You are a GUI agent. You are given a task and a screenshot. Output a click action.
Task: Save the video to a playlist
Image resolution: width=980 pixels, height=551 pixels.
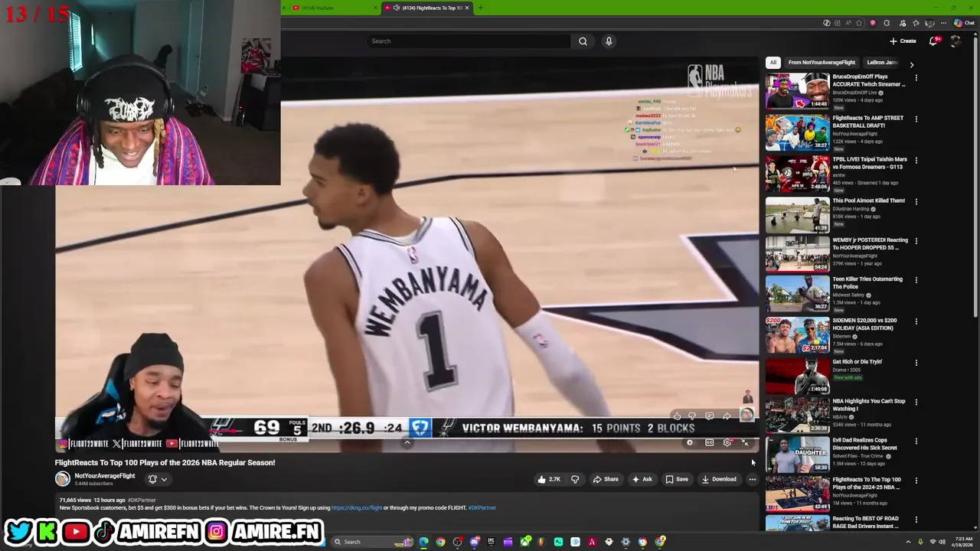(676, 480)
